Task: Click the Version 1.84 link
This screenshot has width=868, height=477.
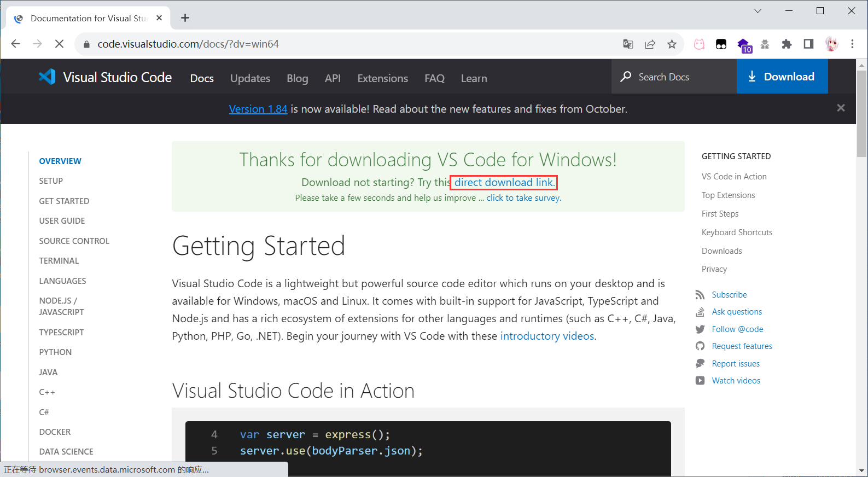Action: 258,109
